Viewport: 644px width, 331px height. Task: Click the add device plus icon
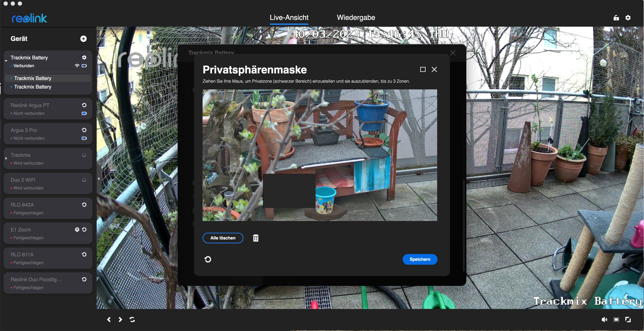[x=84, y=39]
